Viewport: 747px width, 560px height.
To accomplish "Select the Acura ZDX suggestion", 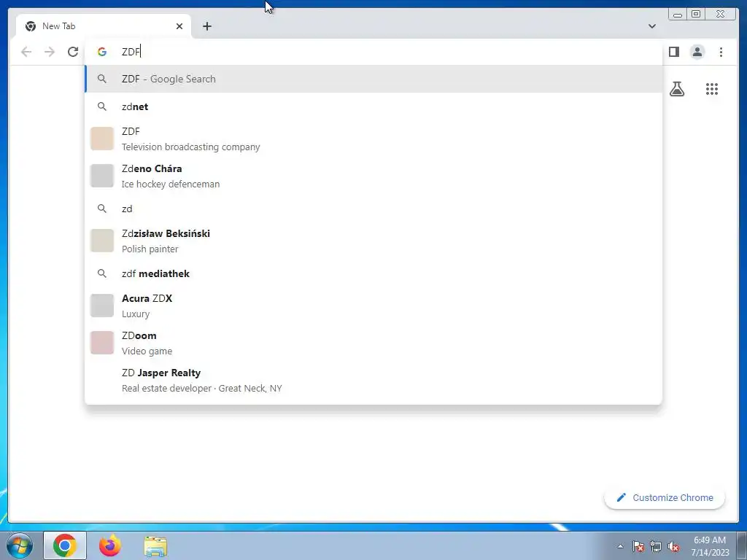I will click(x=373, y=306).
